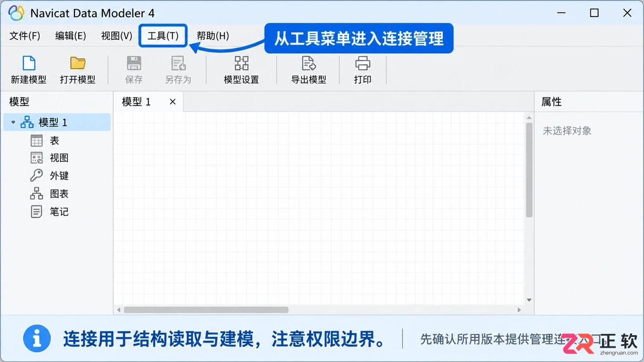Open a model with 打开模型 folder icon
Viewport: 644px width, 362px height.
click(78, 63)
